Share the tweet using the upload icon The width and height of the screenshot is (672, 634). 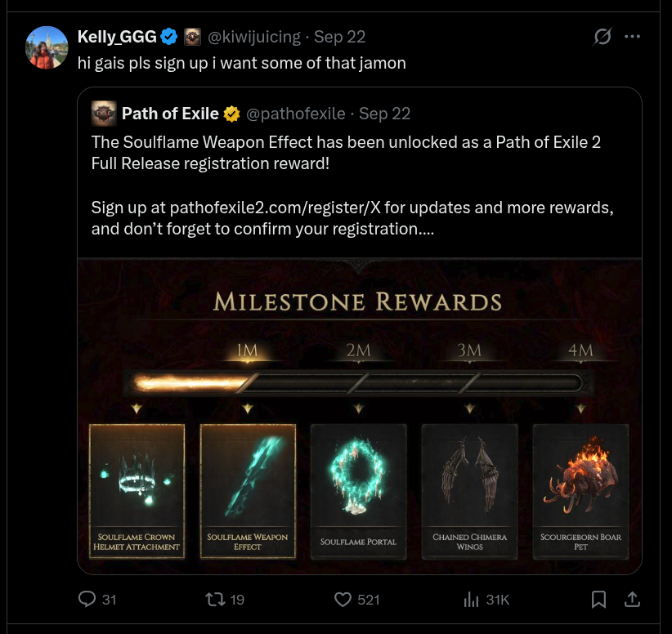click(632, 599)
